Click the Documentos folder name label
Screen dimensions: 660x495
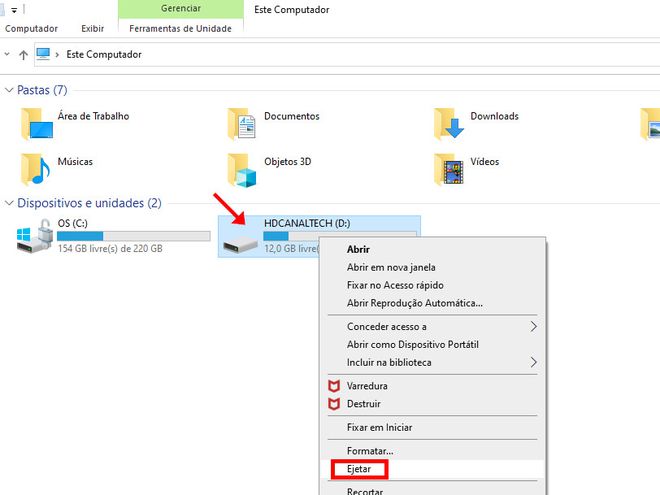tap(292, 116)
